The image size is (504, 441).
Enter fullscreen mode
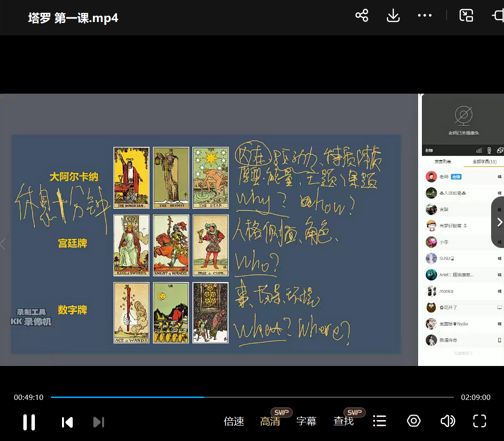[480, 421]
